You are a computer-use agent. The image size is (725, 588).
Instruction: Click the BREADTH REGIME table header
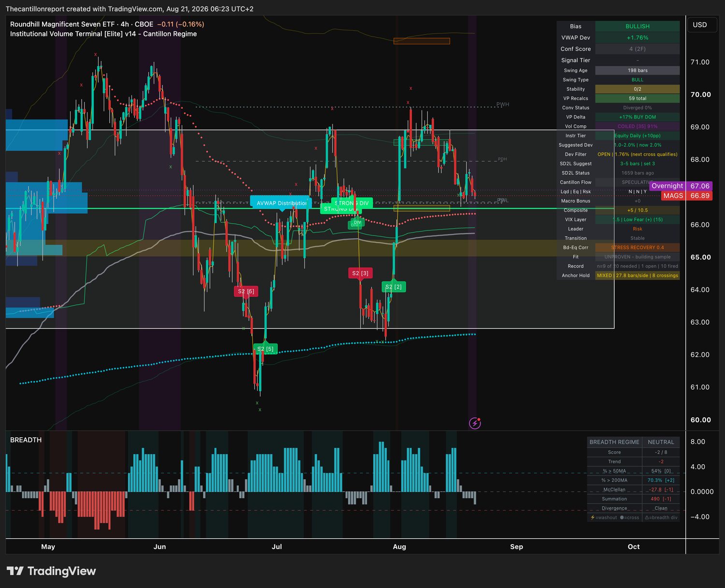point(614,442)
